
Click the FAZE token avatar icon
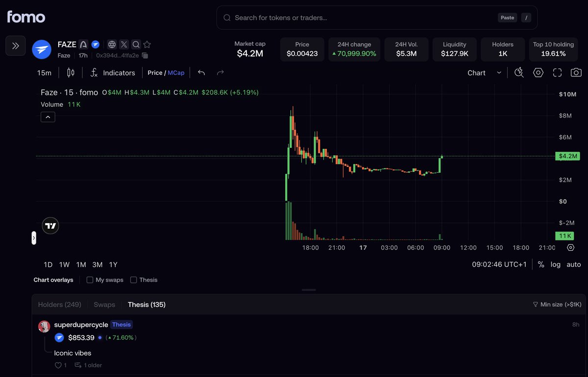tap(42, 49)
